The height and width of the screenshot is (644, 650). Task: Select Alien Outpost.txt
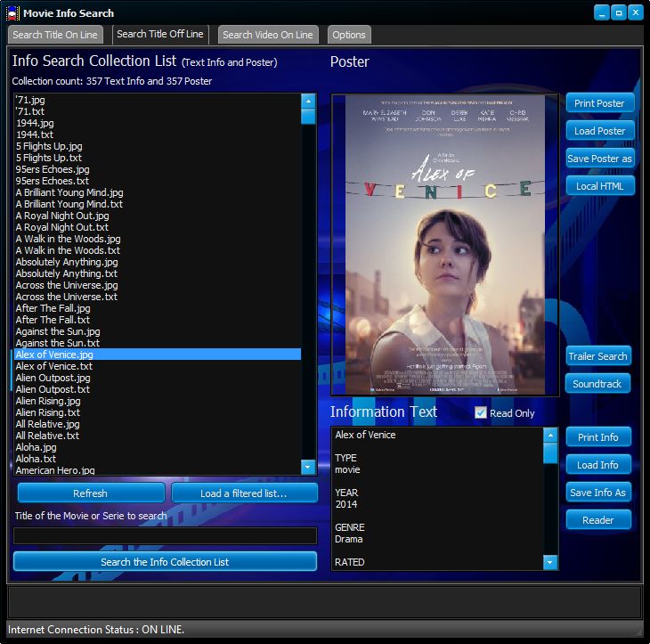158,389
